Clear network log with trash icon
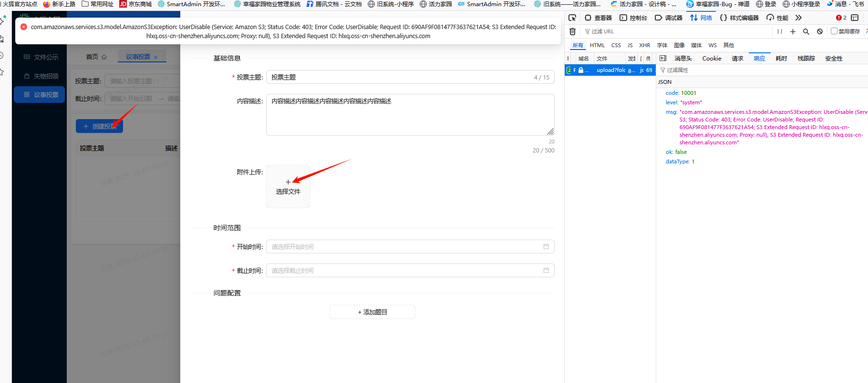This screenshot has width=868, height=383. 572,31
